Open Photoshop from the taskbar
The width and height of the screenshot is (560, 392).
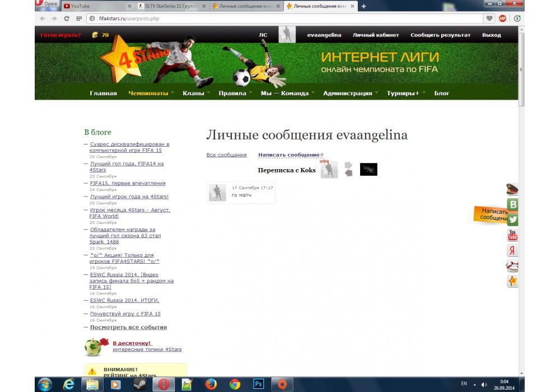259,384
